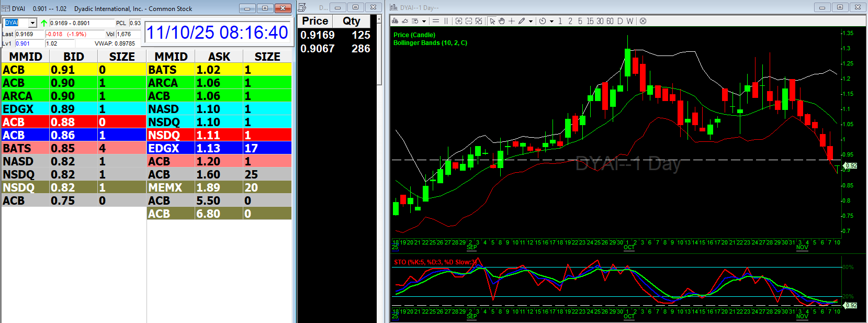Select the crosshair cursor tool
Screen dimensions: 868x323
tap(512, 21)
